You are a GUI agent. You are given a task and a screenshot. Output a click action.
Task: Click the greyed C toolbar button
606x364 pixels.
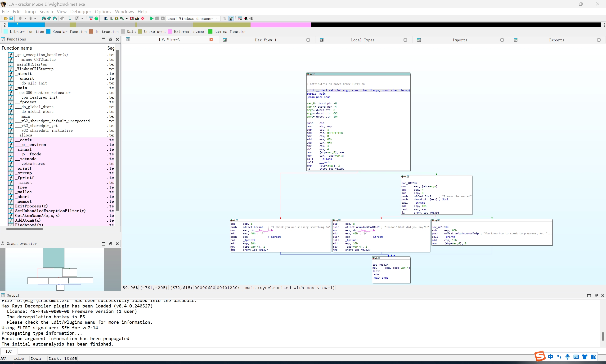click(x=225, y=18)
